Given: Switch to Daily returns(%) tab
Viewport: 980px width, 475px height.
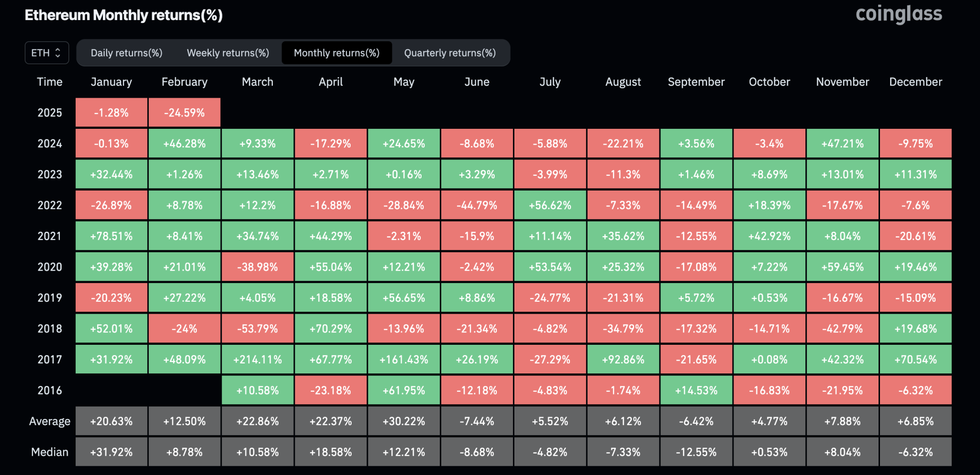Looking at the screenshot, I should click(x=126, y=53).
